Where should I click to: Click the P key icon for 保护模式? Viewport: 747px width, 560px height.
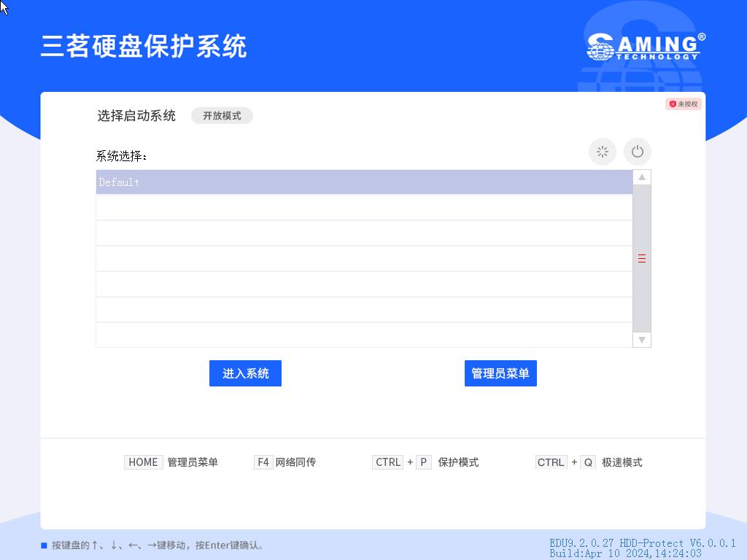pos(424,462)
